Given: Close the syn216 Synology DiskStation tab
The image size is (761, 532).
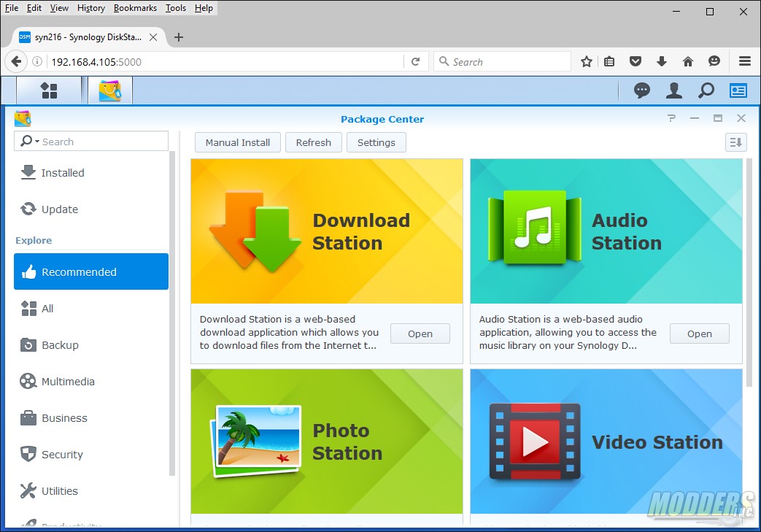Looking at the screenshot, I should click(x=153, y=37).
